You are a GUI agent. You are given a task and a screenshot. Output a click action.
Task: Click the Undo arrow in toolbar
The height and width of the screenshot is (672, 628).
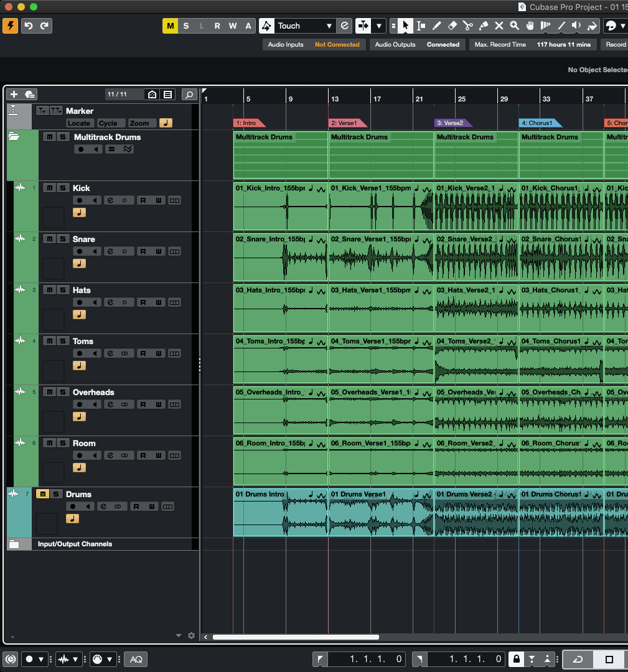click(x=29, y=26)
